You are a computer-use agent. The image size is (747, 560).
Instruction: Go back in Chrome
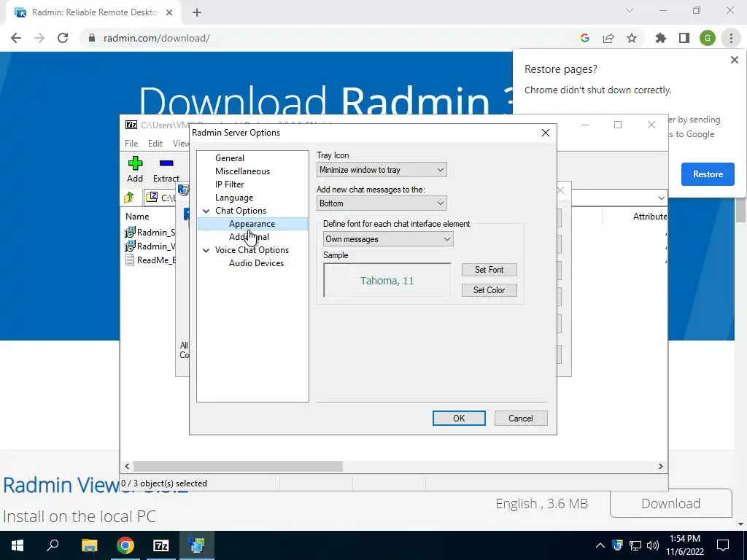tap(16, 38)
